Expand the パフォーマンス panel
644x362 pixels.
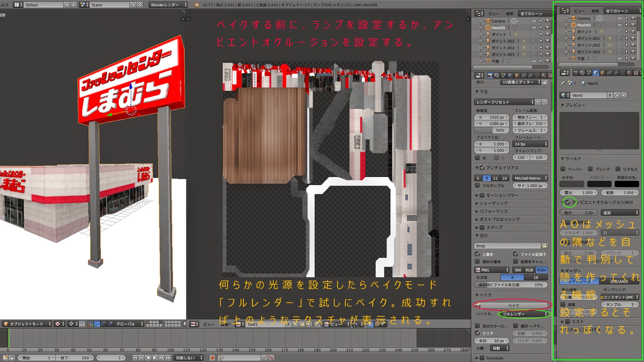493,211
